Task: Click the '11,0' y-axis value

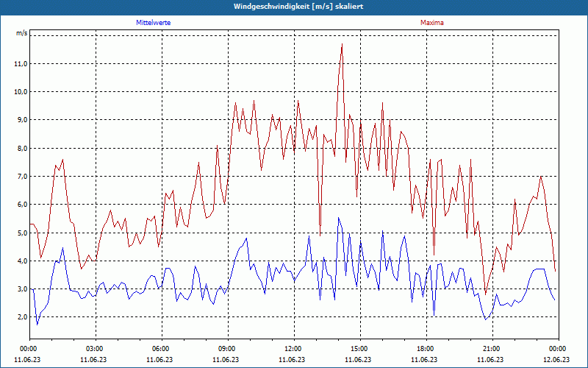Action: pos(21,64)
